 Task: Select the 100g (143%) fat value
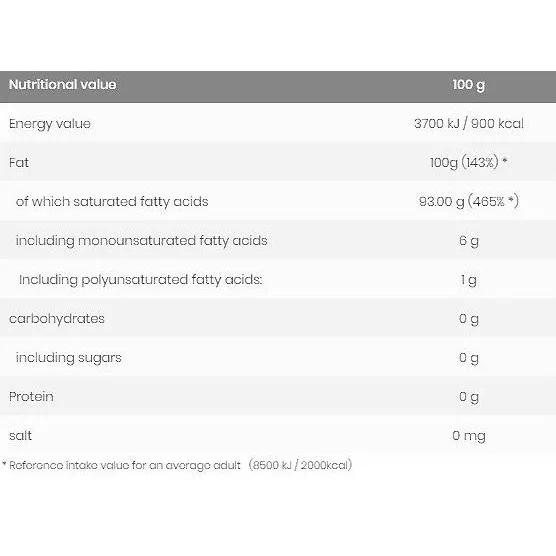pyautogui.click(x=468, y=162)
